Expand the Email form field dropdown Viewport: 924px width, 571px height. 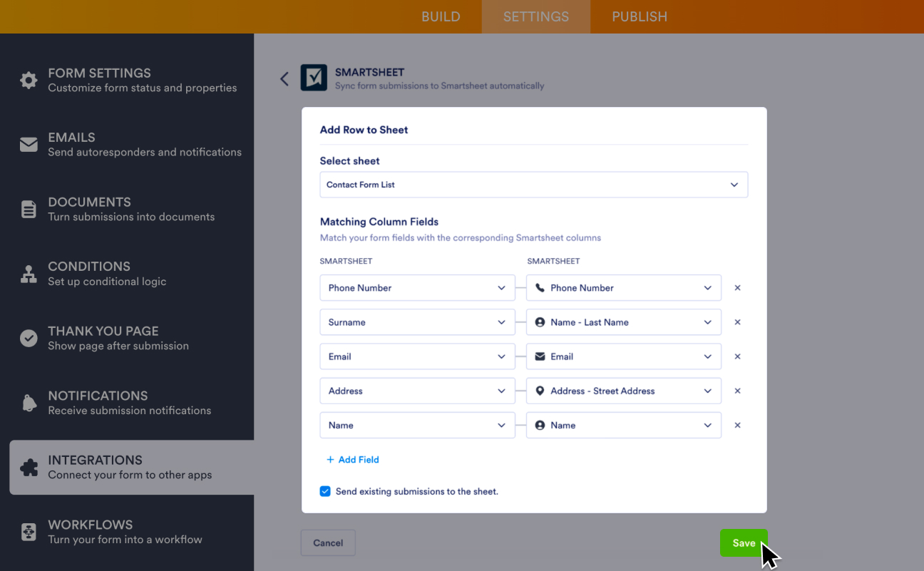[x=417, y=356]
